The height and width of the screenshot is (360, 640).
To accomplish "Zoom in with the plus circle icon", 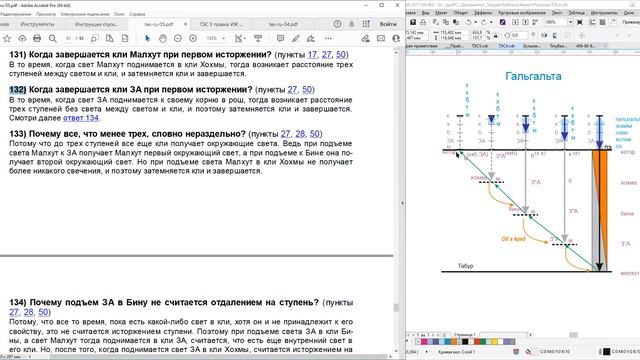I will pos(193,38).
